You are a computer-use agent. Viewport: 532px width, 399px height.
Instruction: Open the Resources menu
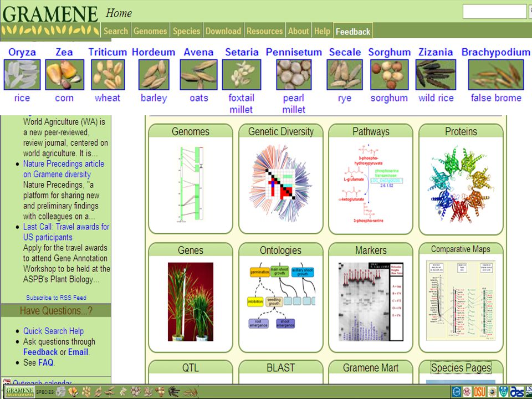point(265,31)
